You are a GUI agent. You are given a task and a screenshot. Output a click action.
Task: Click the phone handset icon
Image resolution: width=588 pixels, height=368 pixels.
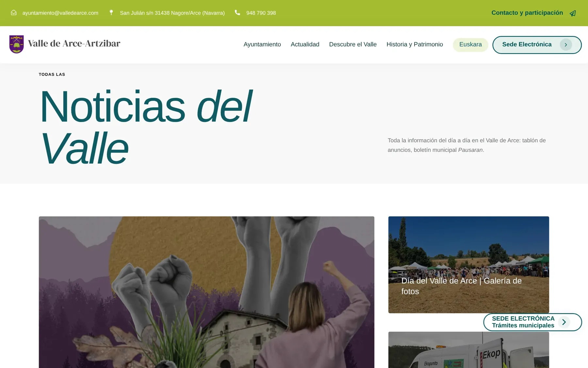pyautogui.click(x=237, y=12)
